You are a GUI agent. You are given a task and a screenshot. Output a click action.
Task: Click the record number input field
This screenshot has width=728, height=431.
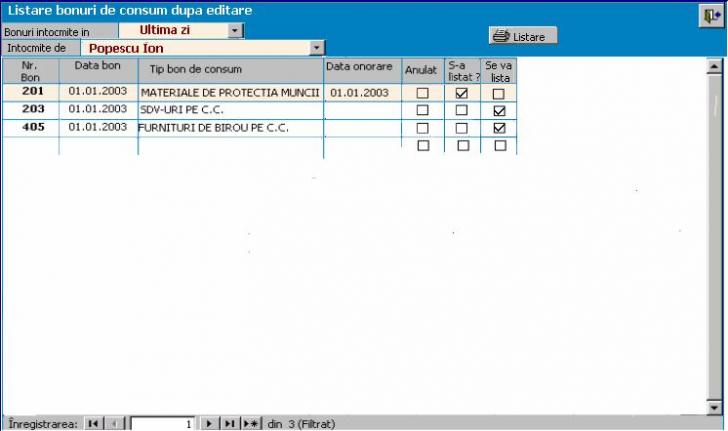[x=163, y=424]
